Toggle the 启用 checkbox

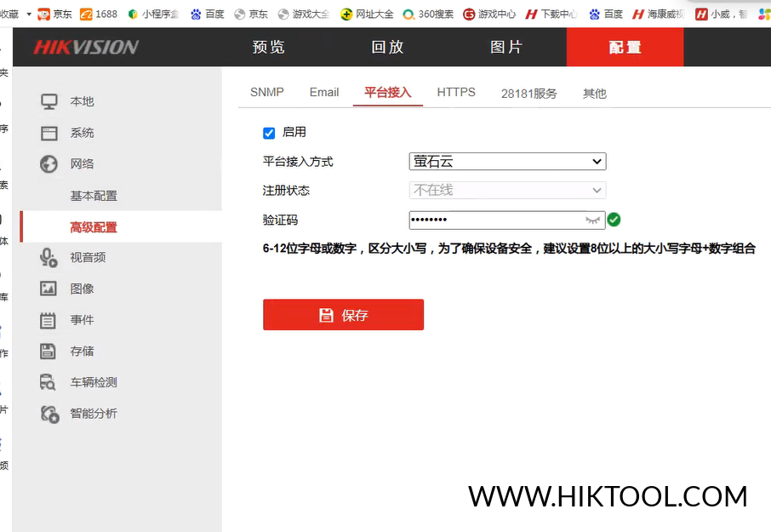tap(269, 133)
